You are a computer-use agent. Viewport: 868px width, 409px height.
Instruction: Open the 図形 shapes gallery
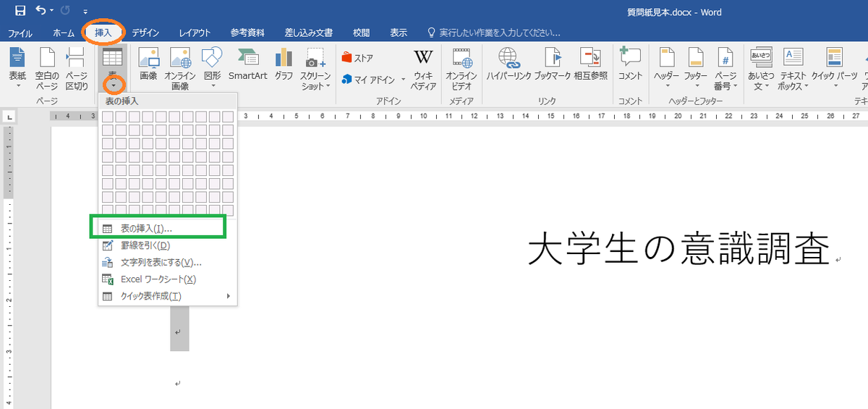click(x=212, y=68)
